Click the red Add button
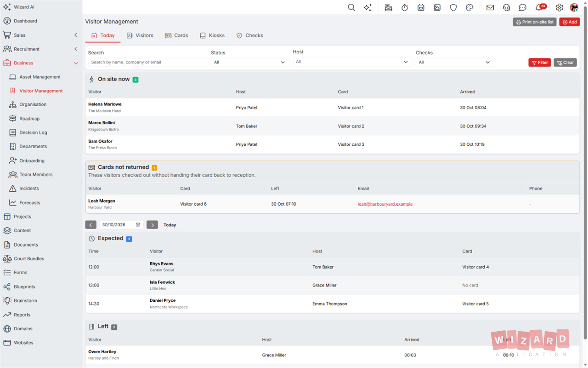This screenshot has width=588, height=368. pyautogui.click(x=570, y=22)
